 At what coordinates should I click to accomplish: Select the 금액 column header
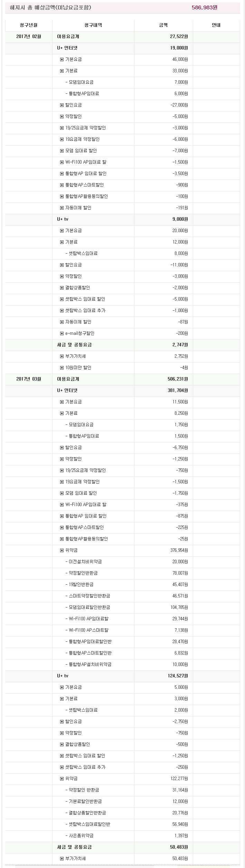[163, 25]
